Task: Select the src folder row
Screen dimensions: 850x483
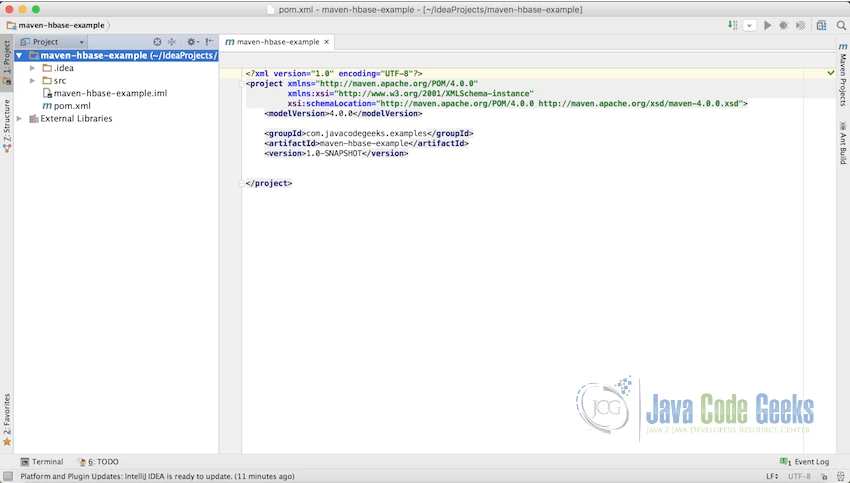Action: (x=116, y=81)
